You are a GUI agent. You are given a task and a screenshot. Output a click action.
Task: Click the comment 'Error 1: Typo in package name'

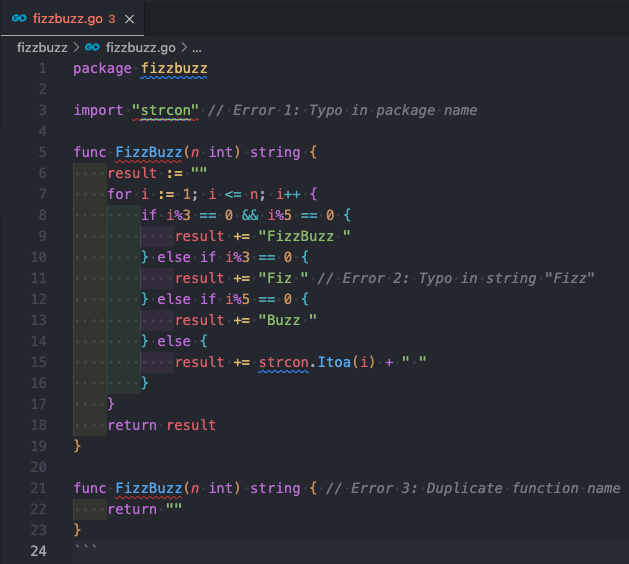[342, 110]
